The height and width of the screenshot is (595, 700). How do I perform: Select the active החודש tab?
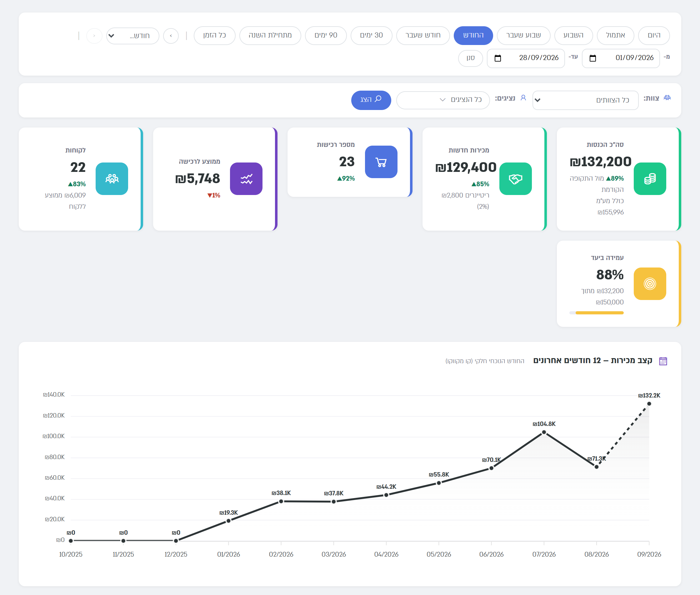point(473,35)
